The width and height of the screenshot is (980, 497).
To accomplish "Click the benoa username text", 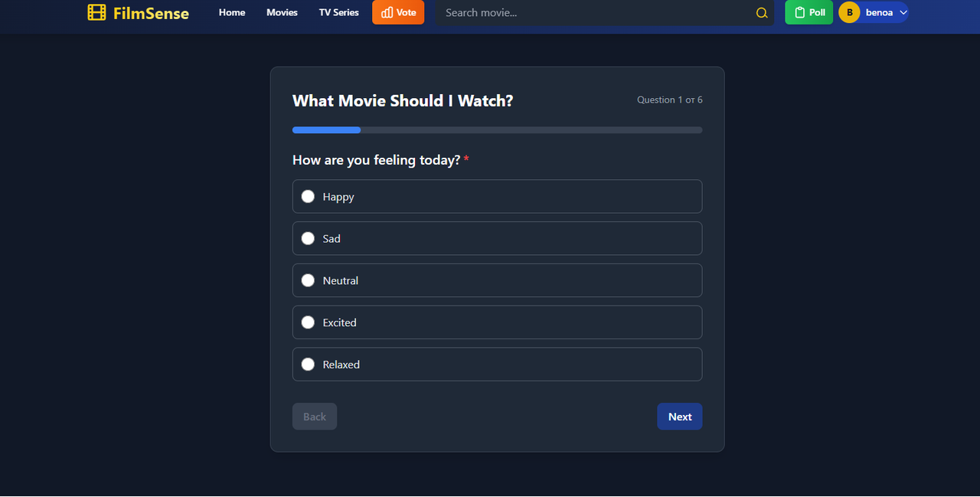I will [x=879, y=13].
